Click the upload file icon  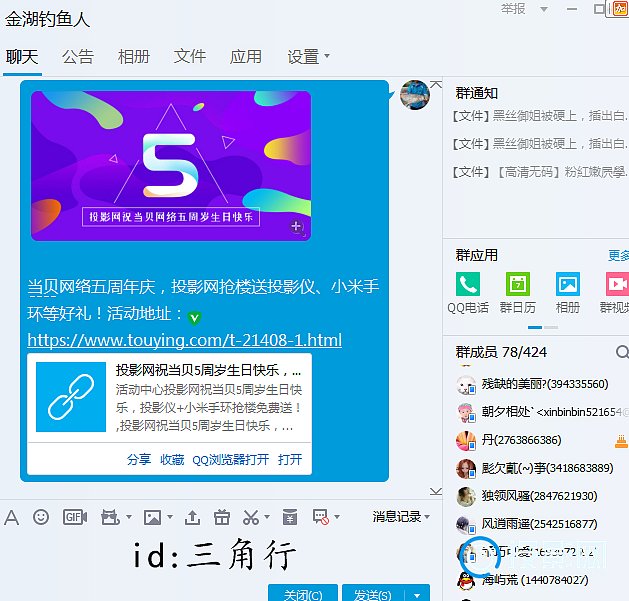pos(193,517)
